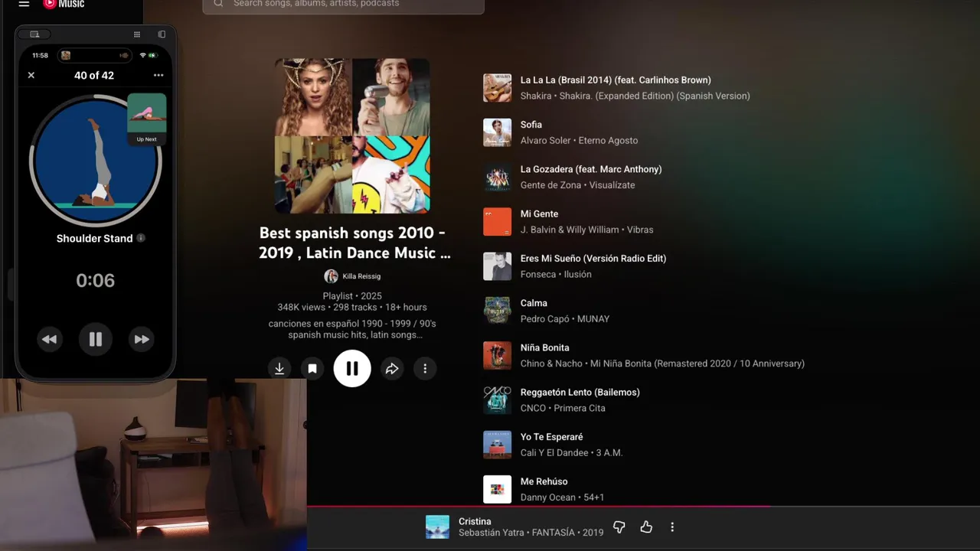Open the Alvaro Soler artist link
980x551 pixels.
coord(546,141)
